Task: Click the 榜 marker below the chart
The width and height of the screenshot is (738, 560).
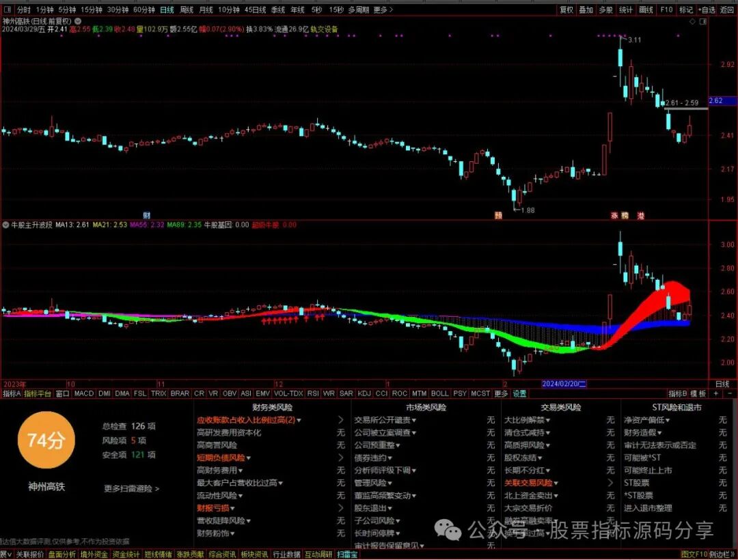Action: (625, 215)
